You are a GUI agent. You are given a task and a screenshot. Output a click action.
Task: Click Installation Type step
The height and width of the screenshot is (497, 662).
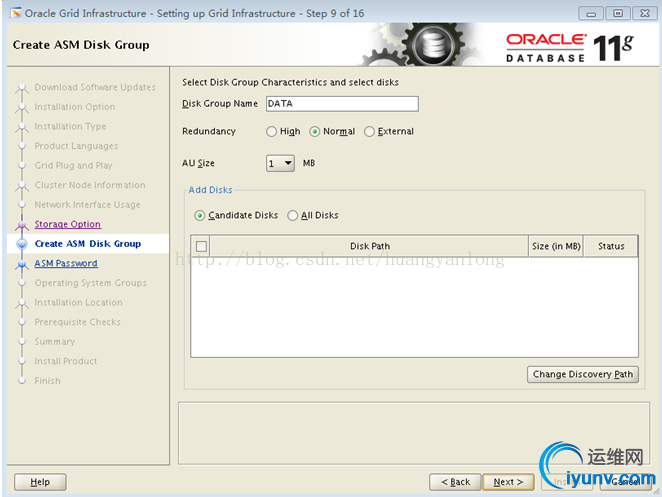click(71, 126)
